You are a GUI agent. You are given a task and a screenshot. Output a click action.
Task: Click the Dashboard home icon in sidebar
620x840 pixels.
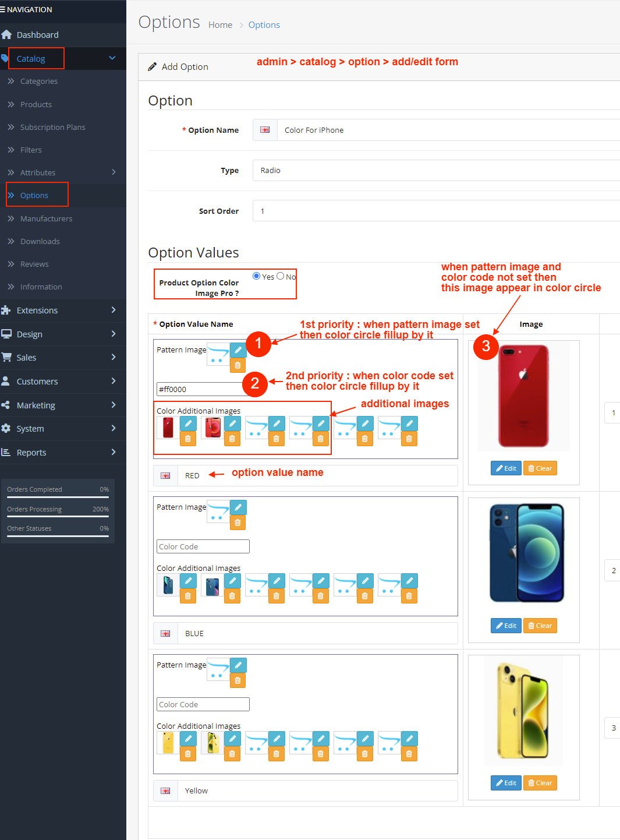tap(7, 35)
